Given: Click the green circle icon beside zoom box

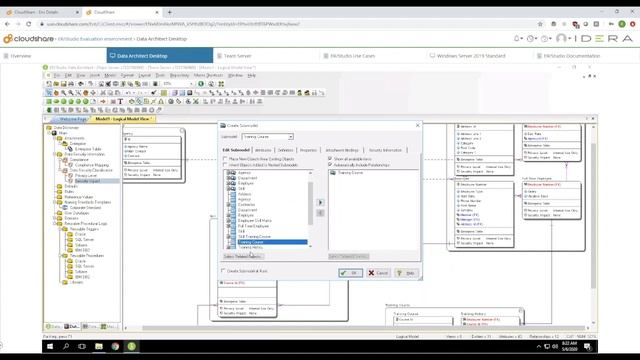Looking at the screenshot, I should (201, 84).
